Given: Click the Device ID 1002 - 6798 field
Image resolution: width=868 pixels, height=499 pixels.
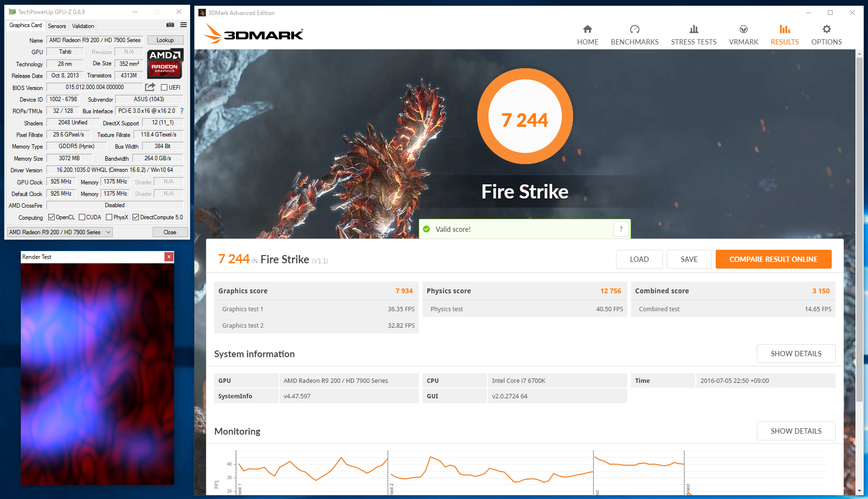Looking at the screenshot, I should (x=63, y=99).
